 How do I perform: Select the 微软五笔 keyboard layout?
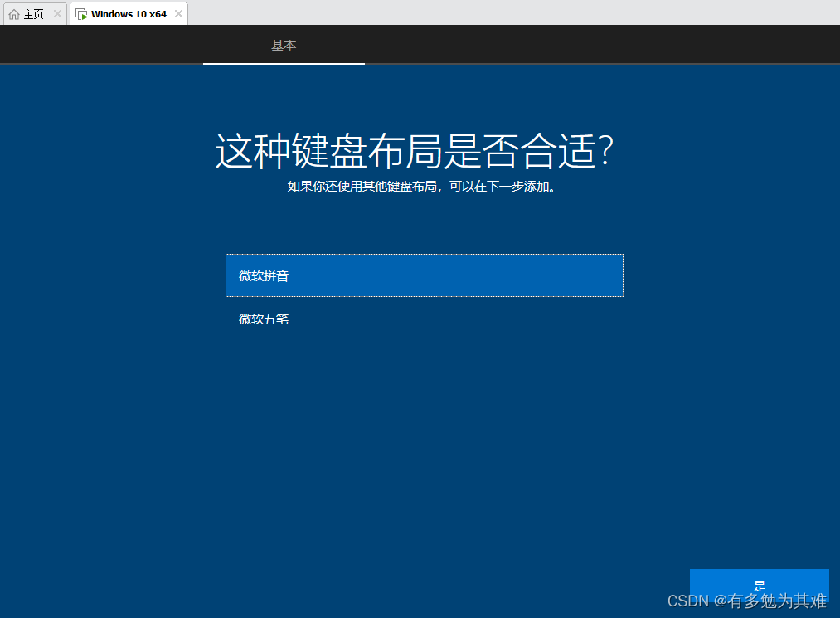pyautogui.click(x=425, y=319)
